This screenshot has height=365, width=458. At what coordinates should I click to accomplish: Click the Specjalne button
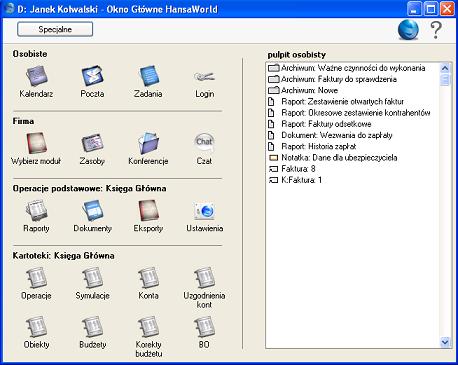(55, 29)
